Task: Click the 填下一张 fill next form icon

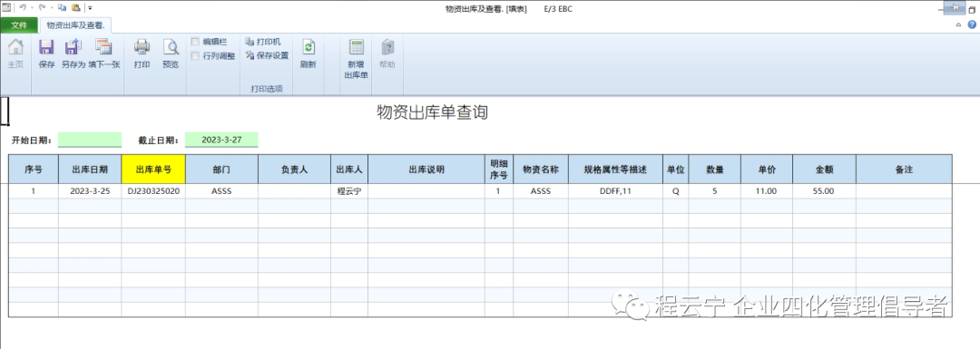Action: pos(103,47)
